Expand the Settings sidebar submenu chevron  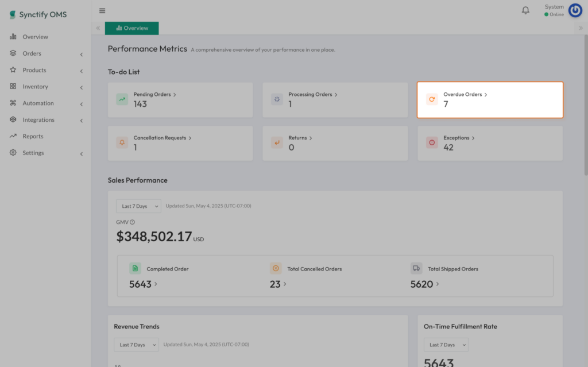(x=82, y=154)
